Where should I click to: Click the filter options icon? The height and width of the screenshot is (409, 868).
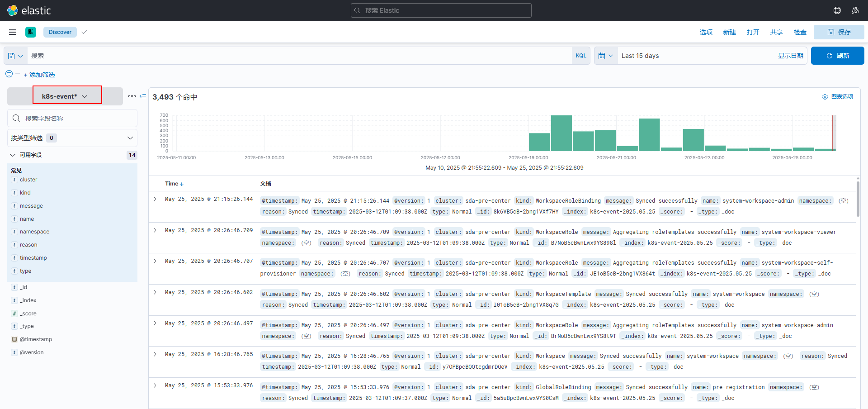pyautogui.click(x=9, y=74)
